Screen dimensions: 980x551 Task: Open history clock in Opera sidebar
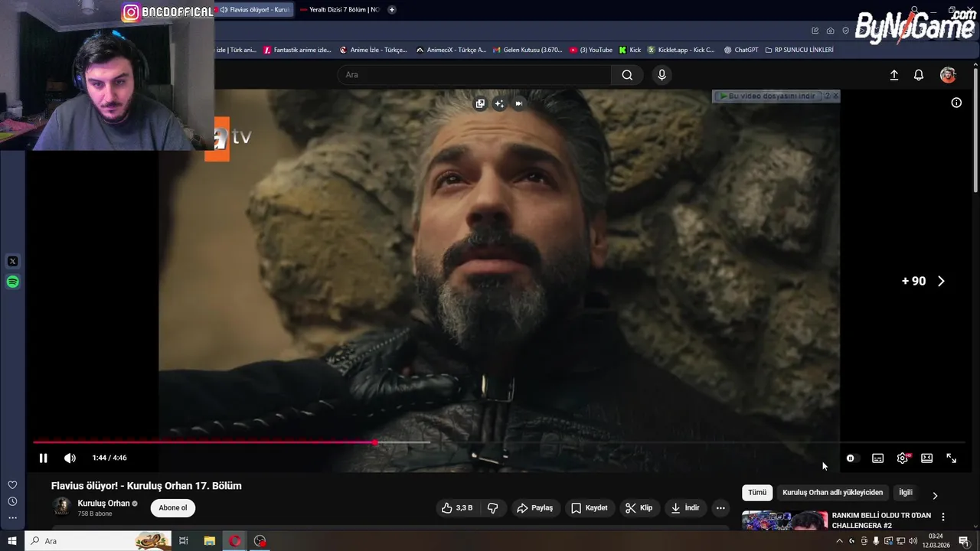[x=12, y=501]
